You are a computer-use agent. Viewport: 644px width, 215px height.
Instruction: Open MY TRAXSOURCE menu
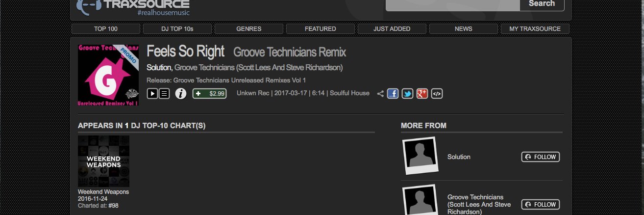[535, 29]
